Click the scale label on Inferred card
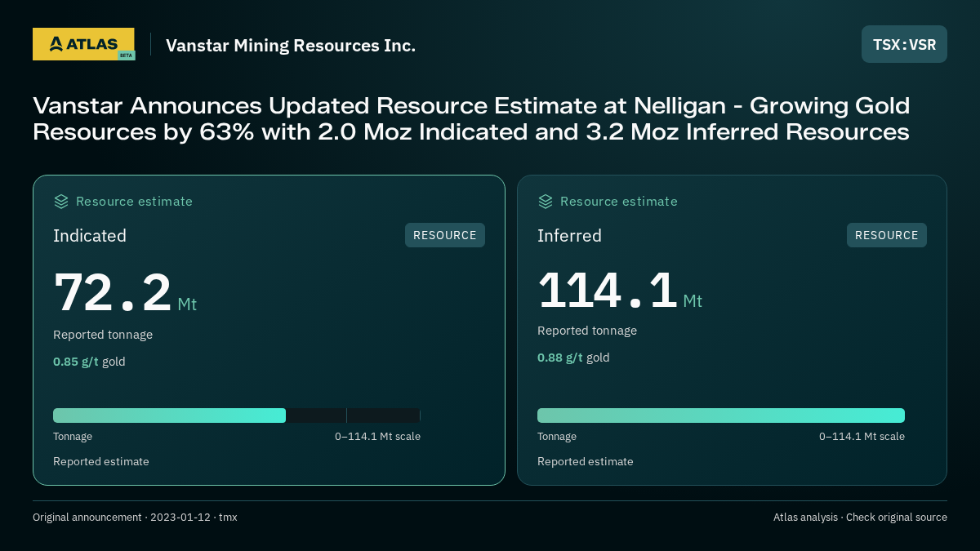Viewport: 980px width, 551px height. tap(862, 437)
